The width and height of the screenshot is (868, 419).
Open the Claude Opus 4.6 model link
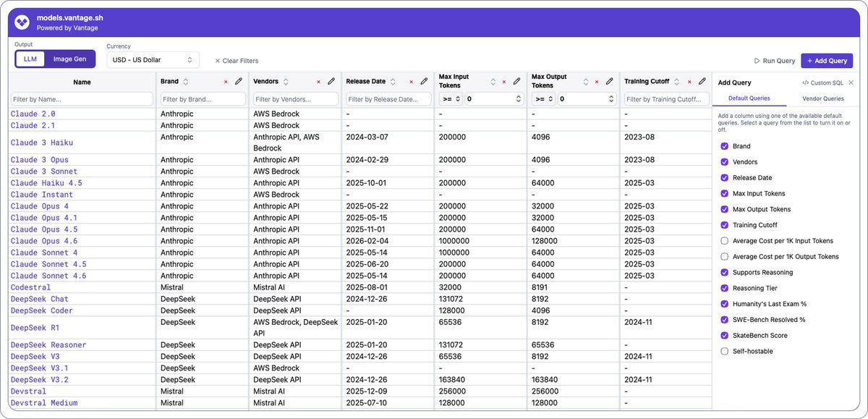point(46,241)
